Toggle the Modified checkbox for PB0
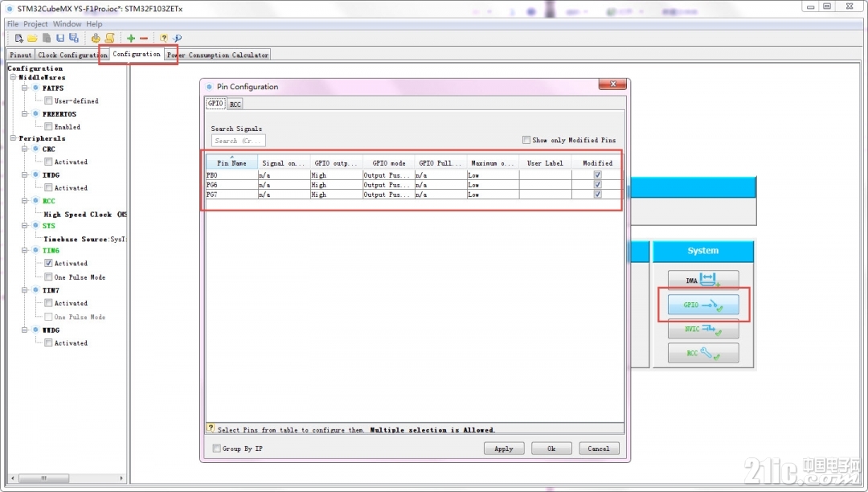868x492 pixels. click(597, 175)
